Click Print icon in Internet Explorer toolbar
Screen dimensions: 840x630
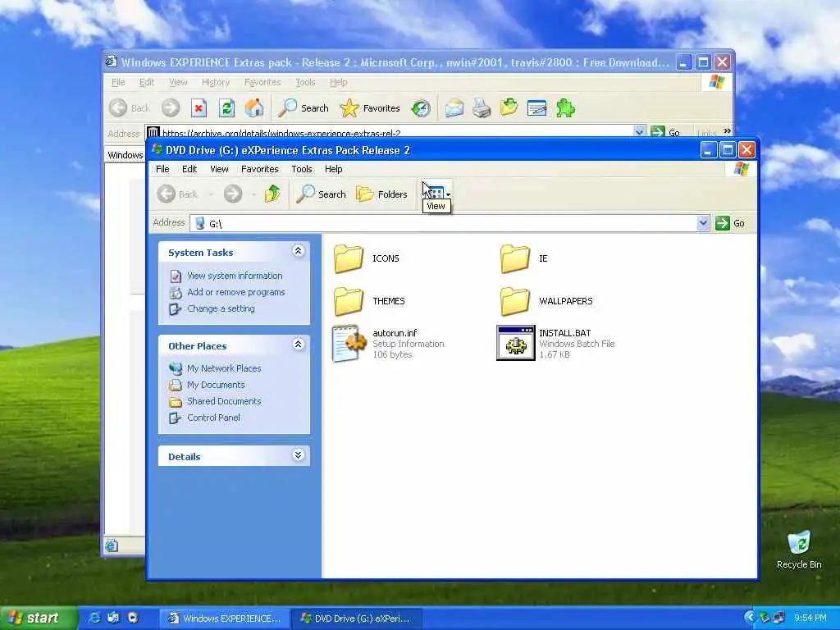point(482,108)
